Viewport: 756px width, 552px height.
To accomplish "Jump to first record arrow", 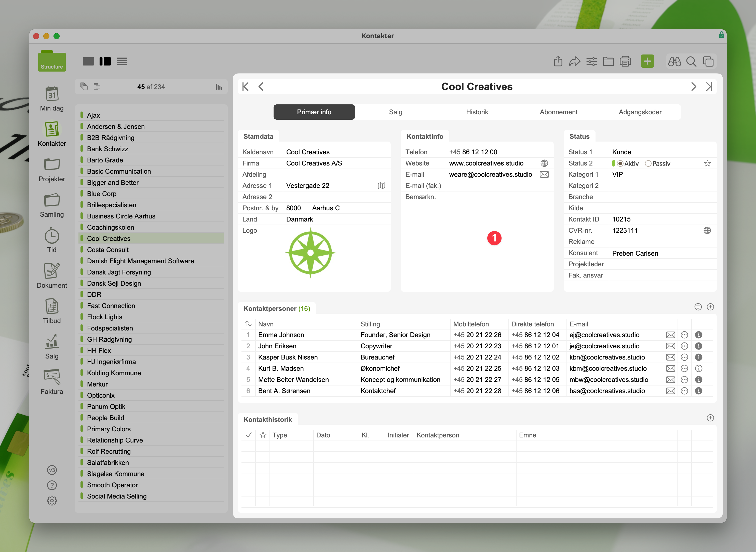I will pos(246,87).
